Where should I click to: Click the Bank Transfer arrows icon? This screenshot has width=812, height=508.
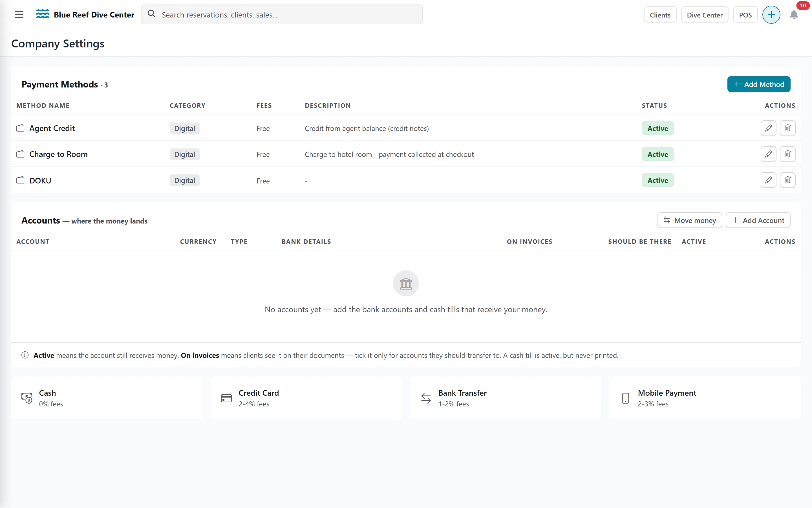pos(426,398)
